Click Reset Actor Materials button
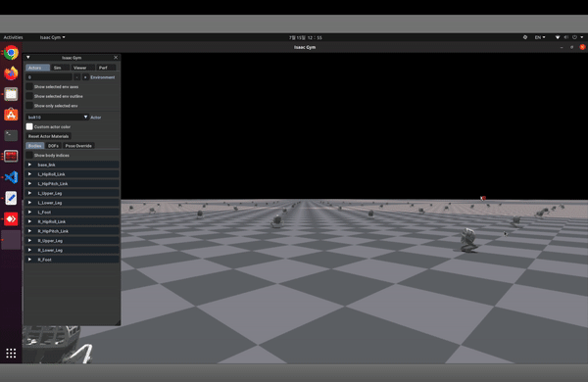Screen dimensions: 588x382 tap(48, 136)
